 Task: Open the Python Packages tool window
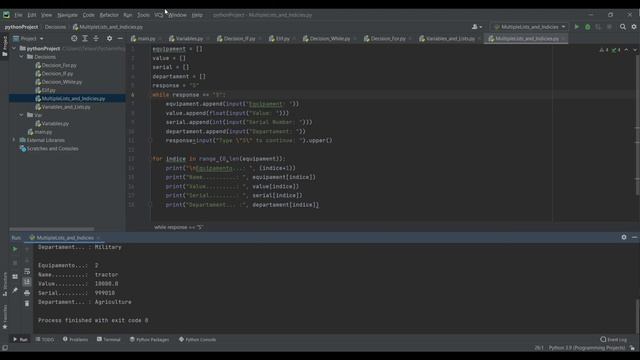(149, 340)
